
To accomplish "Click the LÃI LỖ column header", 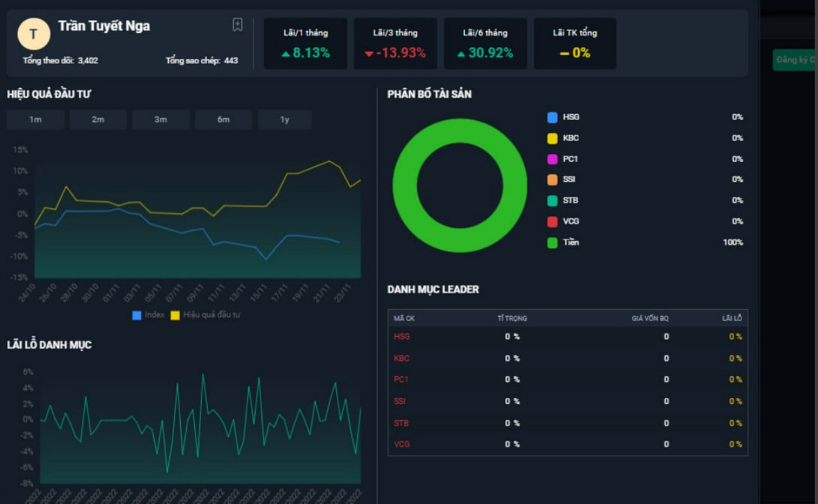I will pyautogui.click(x=732, y=318).
